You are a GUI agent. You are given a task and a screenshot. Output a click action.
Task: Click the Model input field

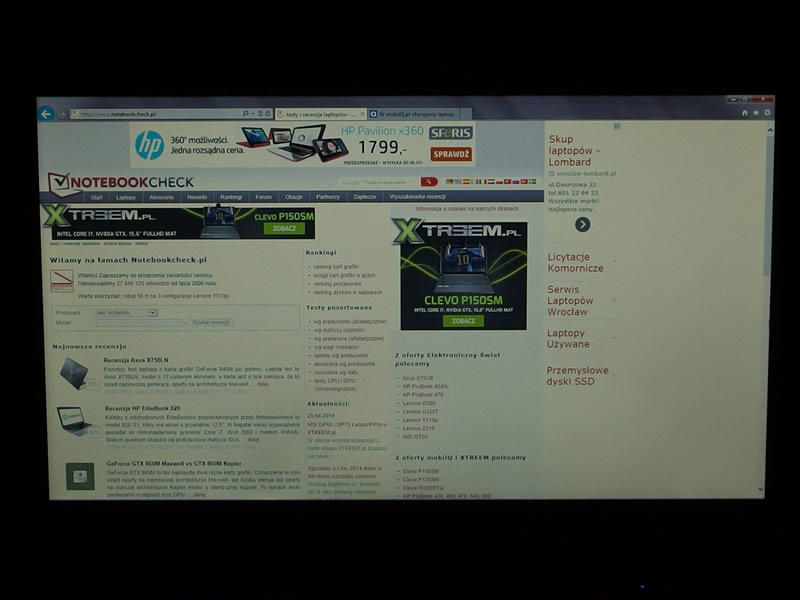pyautogui.click(x=139, y=322)
